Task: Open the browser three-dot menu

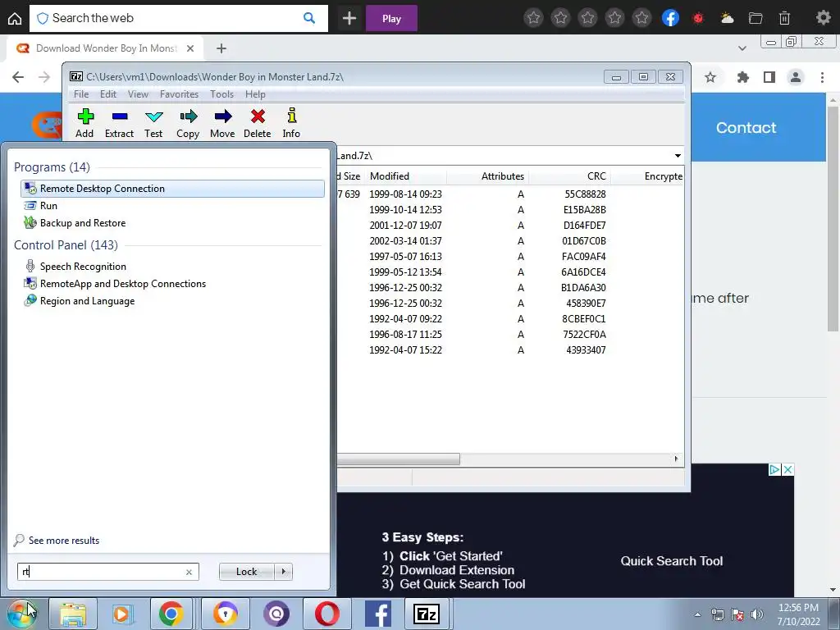Action: pyautogui.click(x=822, y=77)
